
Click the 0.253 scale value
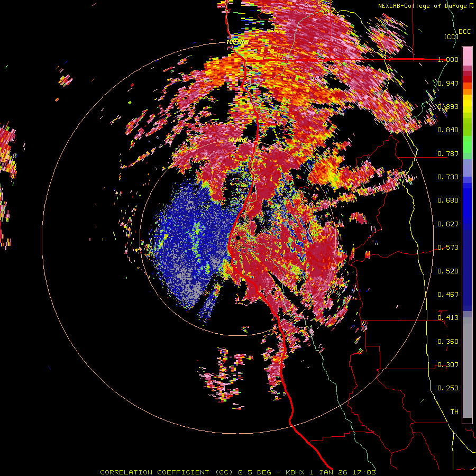click(448, 388)
